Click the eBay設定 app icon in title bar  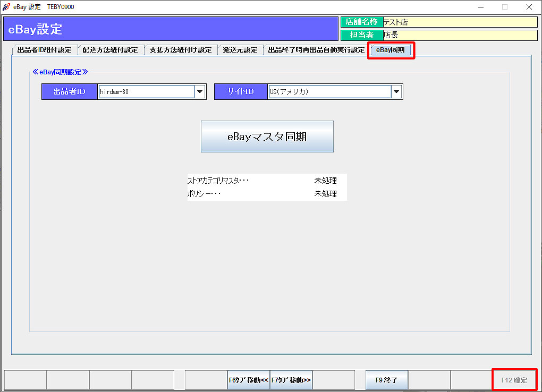tap(6, 7)
